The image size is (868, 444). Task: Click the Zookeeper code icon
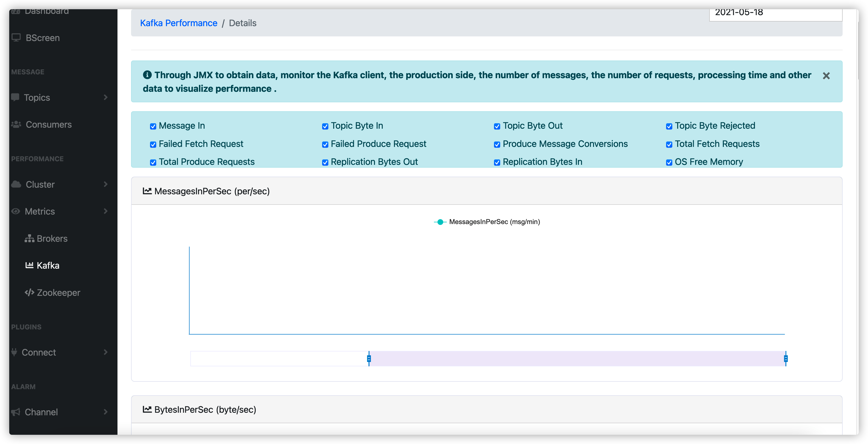pos(29,292)
